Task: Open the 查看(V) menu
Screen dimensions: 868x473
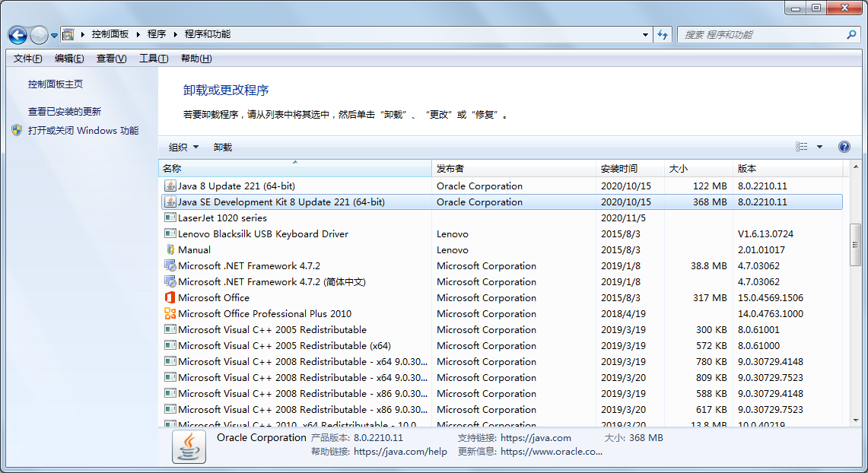Action: (x=111, y=58)
